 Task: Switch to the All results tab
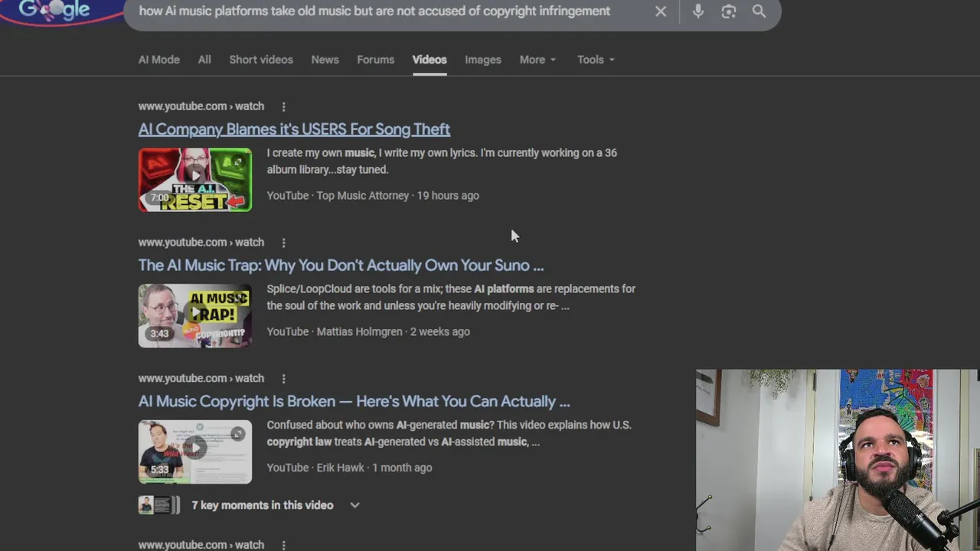[204, 60]
